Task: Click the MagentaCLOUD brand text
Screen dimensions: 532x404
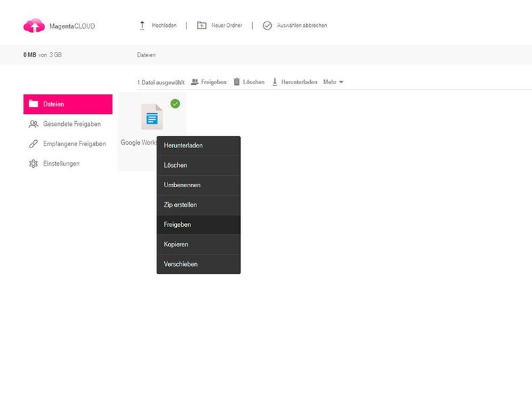Action: tap(72, 26)
